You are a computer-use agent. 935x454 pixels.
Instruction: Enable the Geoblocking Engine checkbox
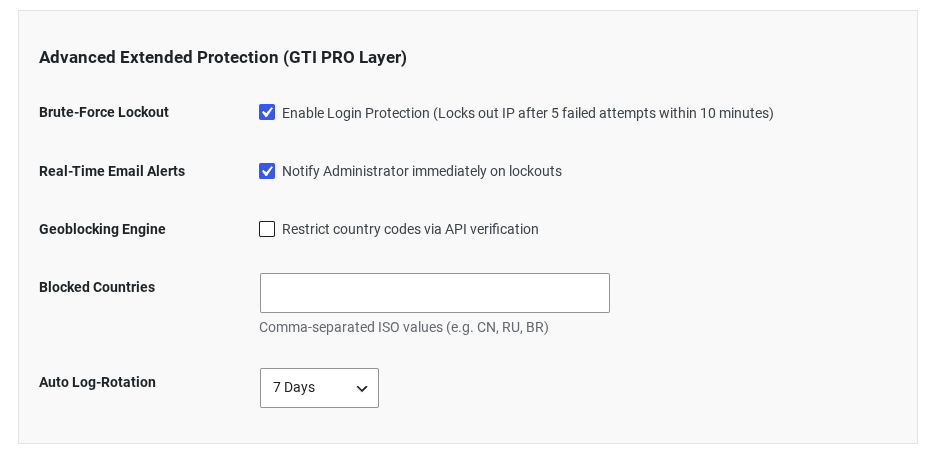[x=267, y=229]
